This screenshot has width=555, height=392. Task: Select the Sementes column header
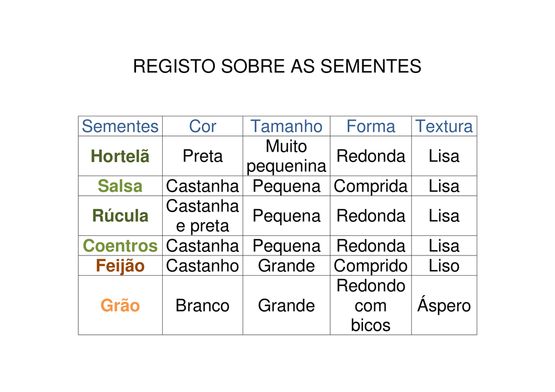click(x=120, y=127)
